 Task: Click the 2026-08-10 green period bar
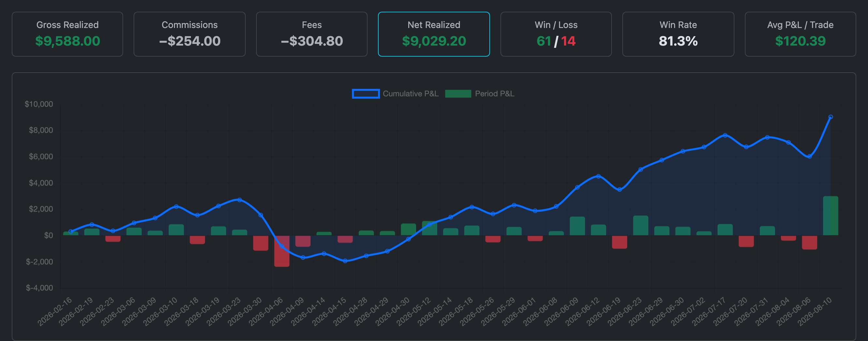830,215
